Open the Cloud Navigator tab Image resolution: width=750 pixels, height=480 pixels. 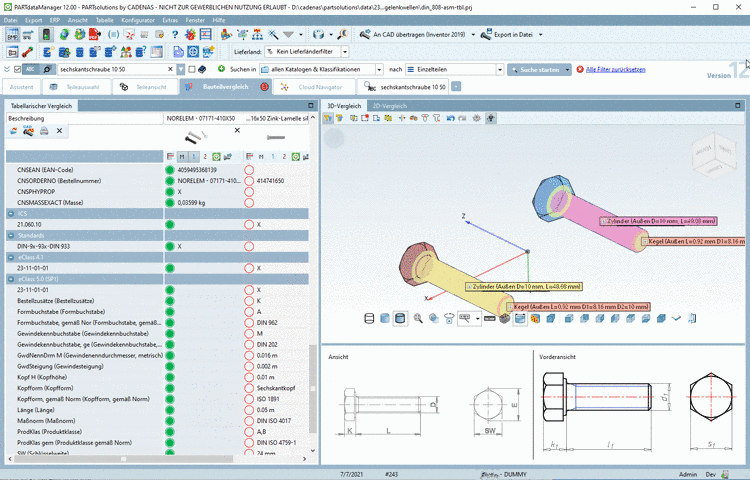point(315,87)
